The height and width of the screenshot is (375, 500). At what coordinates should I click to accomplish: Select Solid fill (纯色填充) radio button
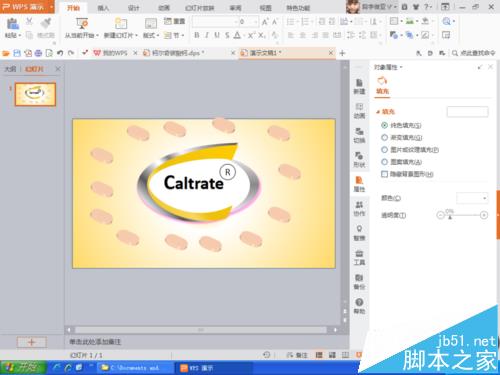tap(384, 125)
